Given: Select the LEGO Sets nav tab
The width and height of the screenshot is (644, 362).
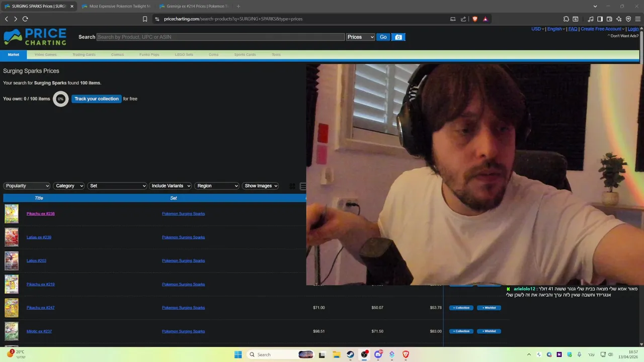Looking at the screenshot, I should tap(184, 54).
